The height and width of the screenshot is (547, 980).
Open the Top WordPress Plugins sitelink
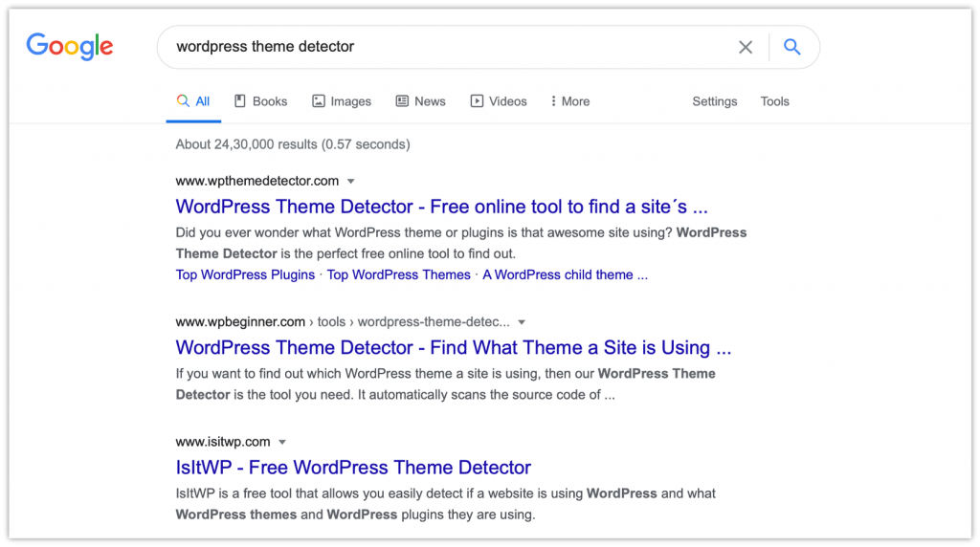point(245,274)
